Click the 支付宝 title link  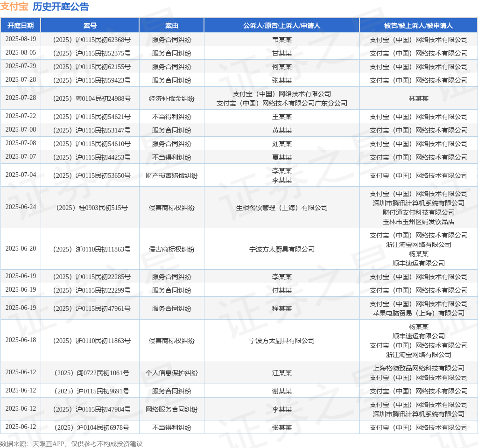(x=14, y=7)
